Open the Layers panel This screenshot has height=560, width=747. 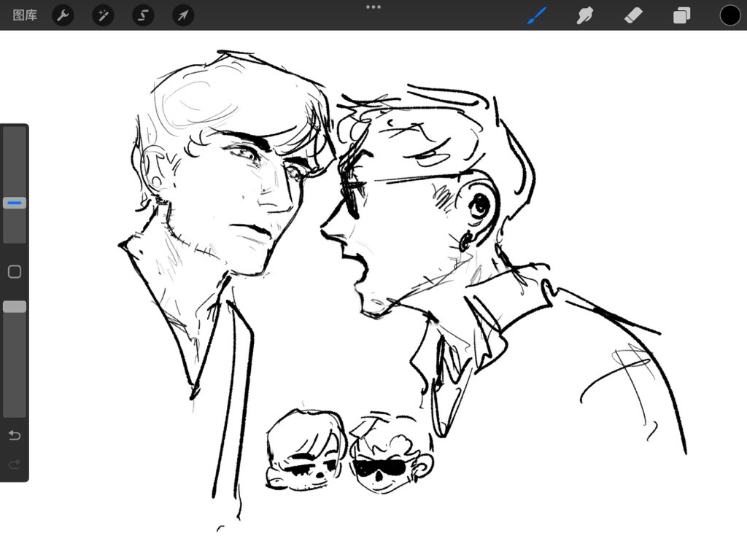[682, 15]
